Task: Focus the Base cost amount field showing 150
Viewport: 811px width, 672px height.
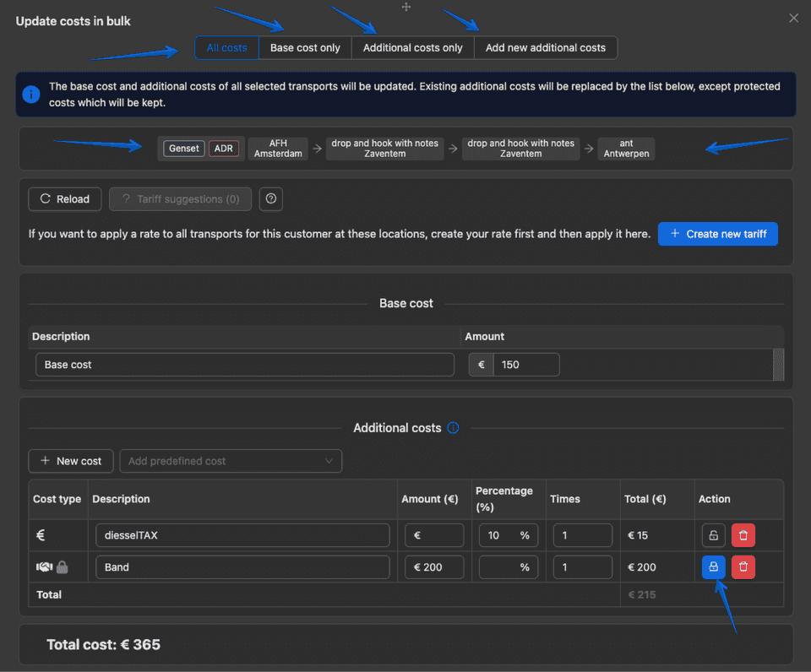Action: coord(526,365)
